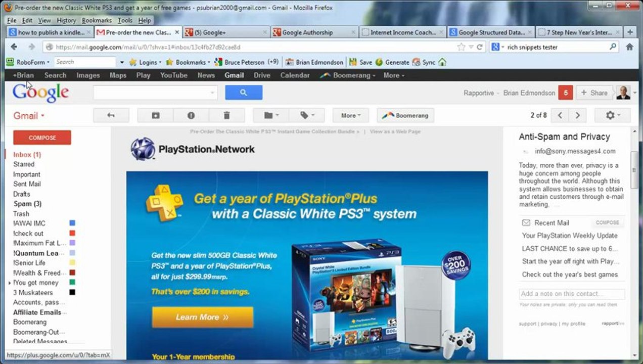
Task: Go to newer email with left chevron
Action: tap(560, 115)
